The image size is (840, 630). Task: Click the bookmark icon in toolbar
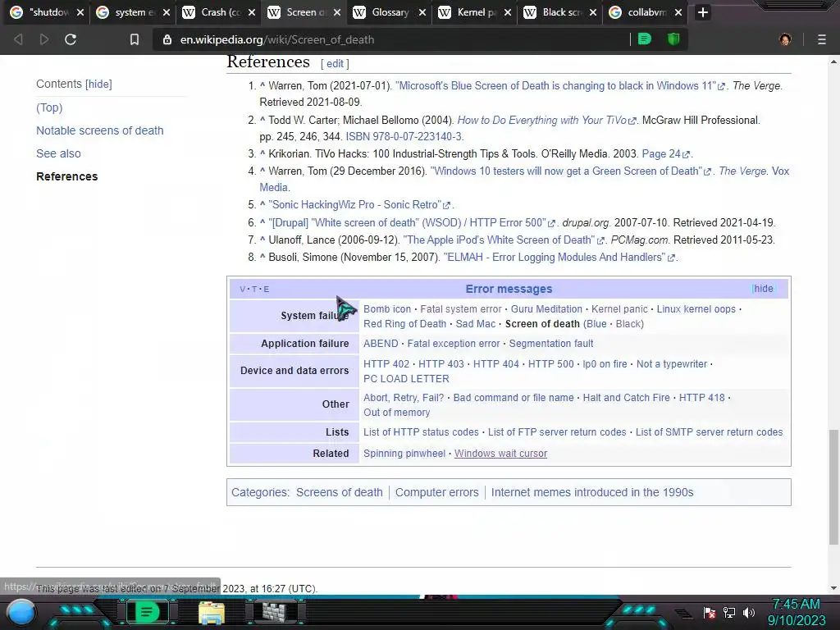[135, 39]
